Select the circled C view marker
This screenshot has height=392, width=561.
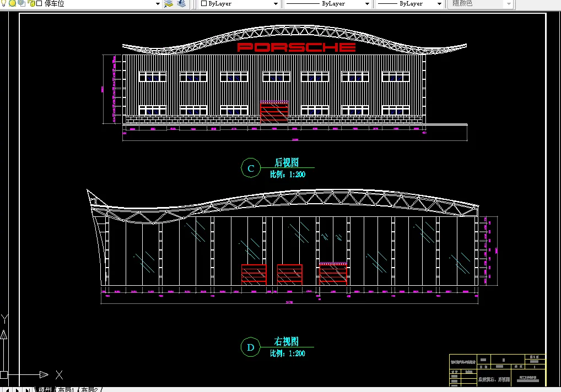(251, 168)
